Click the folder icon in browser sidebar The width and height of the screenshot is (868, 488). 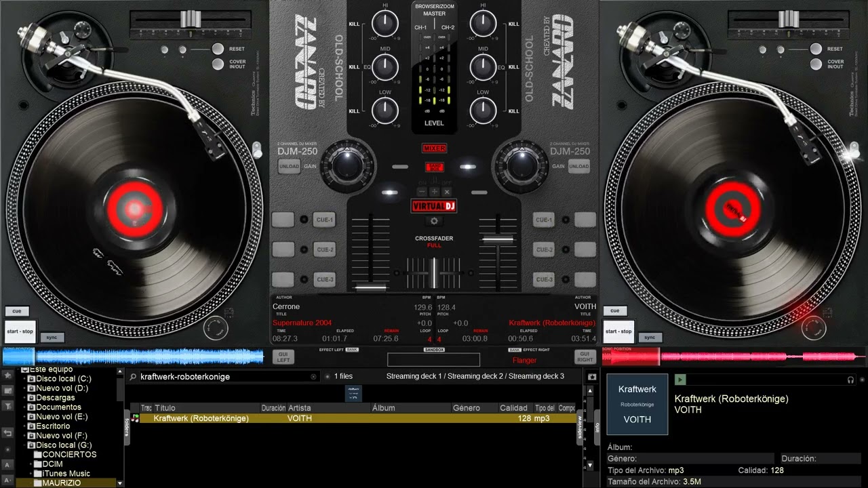click(7, 390)
